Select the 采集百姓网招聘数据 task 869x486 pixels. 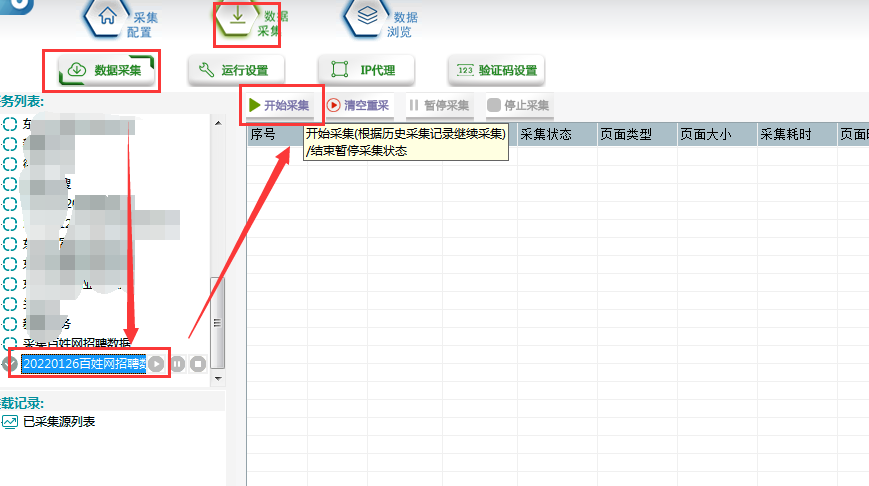[76, 343]
